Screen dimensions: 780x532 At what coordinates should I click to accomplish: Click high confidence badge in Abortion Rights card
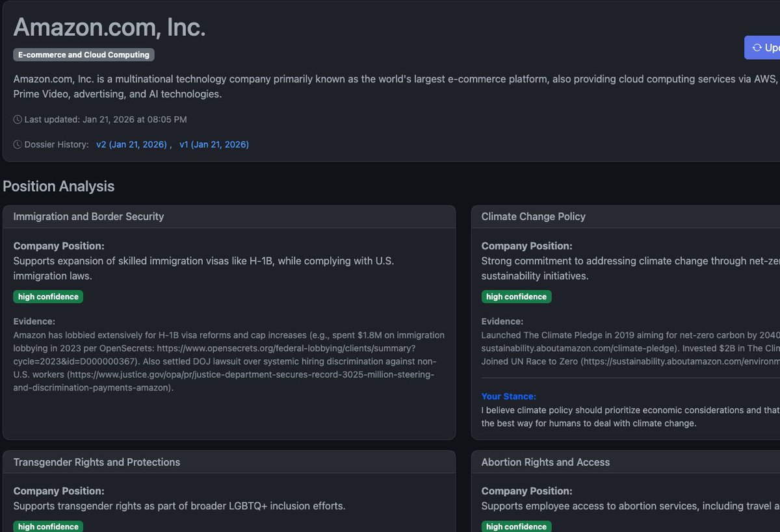[516, 526]
